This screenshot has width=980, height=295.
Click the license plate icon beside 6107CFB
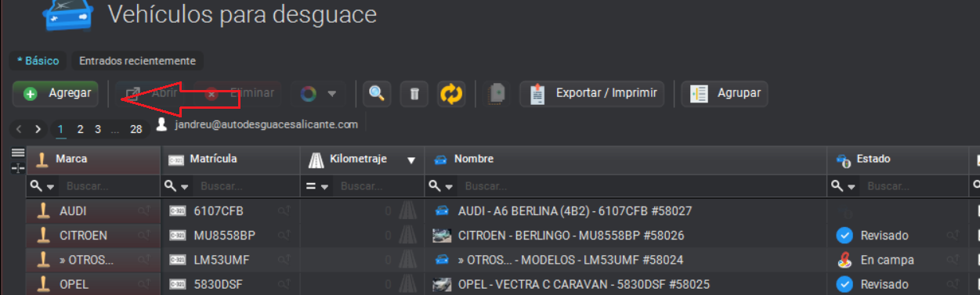click(x=178, y=210)
